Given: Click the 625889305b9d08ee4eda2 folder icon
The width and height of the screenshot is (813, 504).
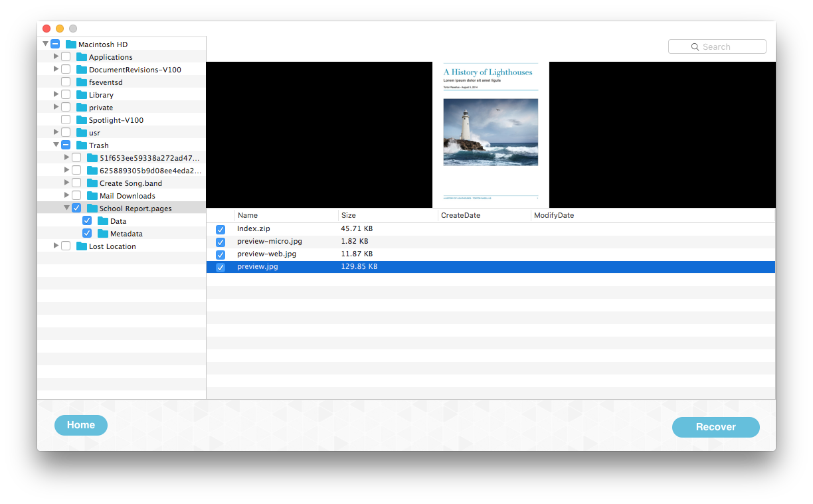Looking at the screenshot, I should click(x=92, y=171).
